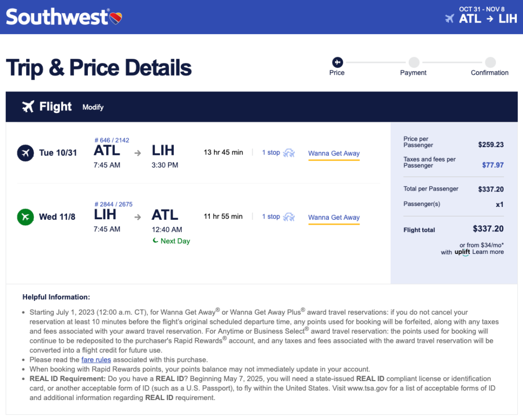Click the Price step indicator icon
This screenshot has height=420, width=523.
click(337, 62)
